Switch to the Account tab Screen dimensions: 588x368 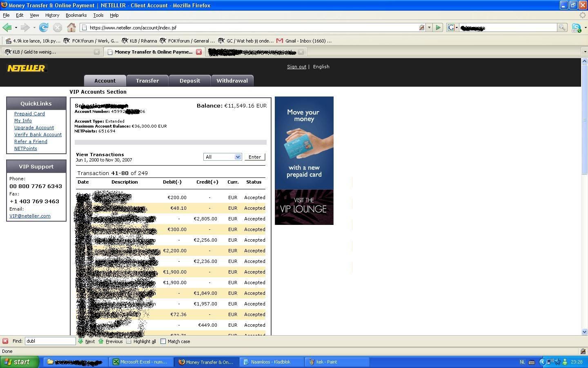coord(105,81)
